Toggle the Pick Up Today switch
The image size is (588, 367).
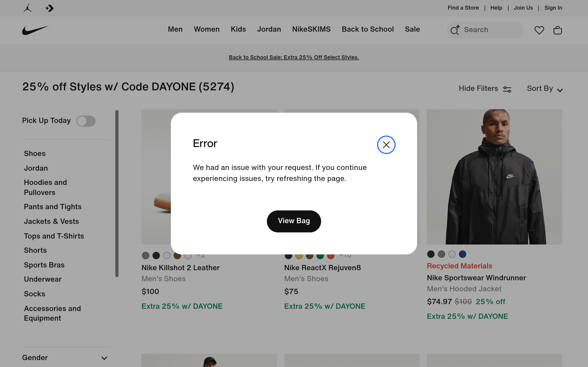86,121
